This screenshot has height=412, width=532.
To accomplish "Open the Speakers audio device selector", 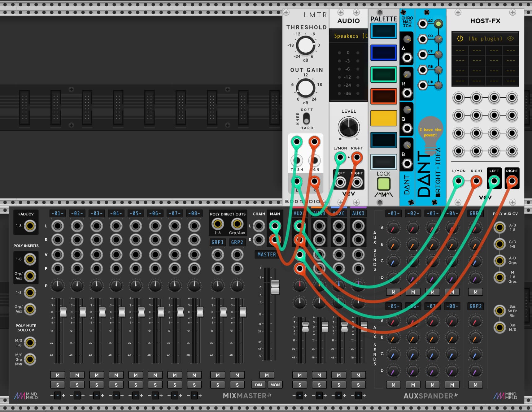I will click(349, 36).
